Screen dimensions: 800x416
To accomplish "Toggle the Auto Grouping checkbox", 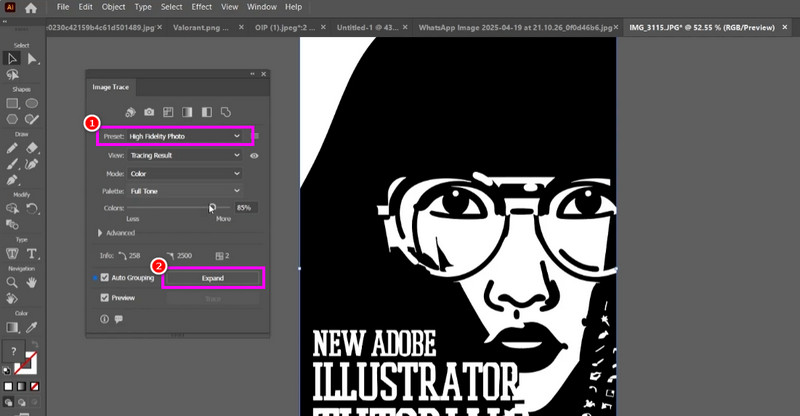I will pyautogui.click(x=105, y=277).
